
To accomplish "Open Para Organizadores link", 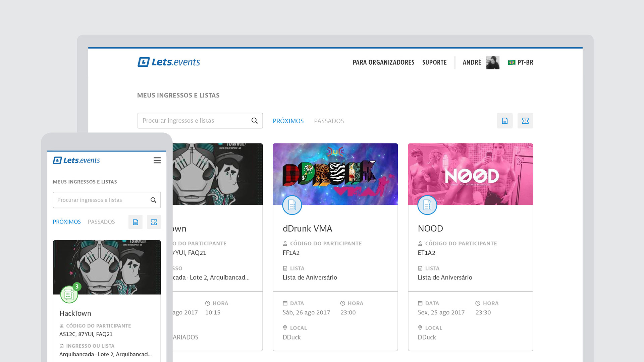I will 383,62.
